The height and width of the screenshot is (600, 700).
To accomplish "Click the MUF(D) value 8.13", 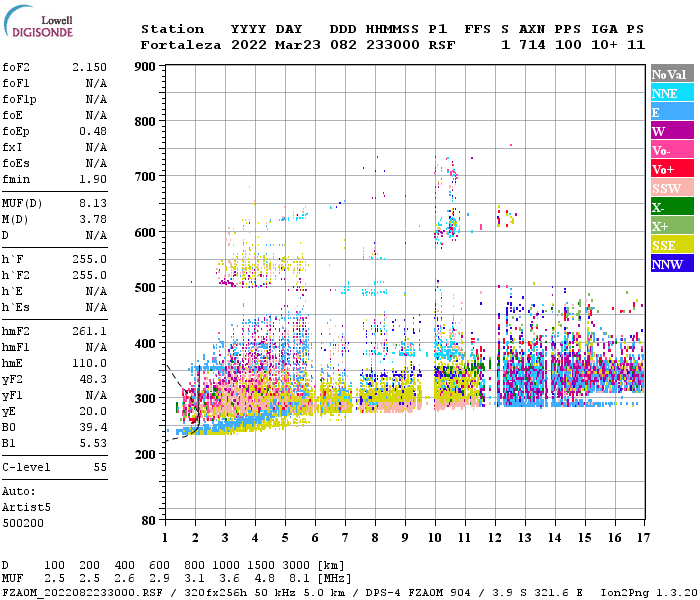I will click(93, 204).
